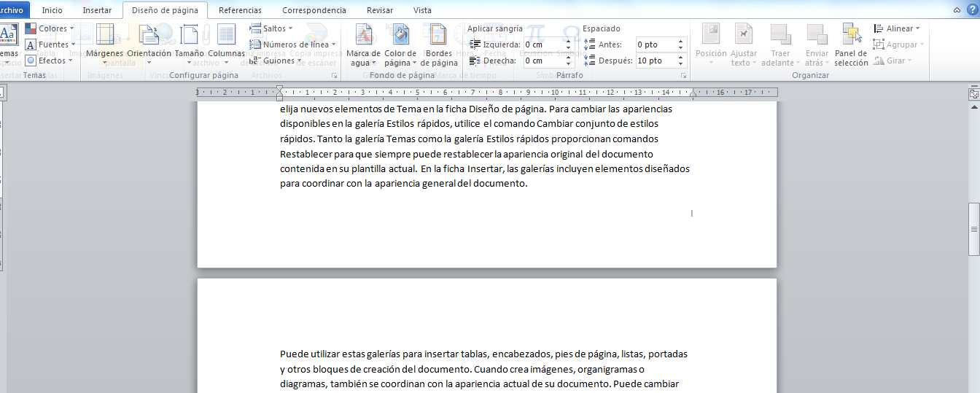Open Bordes de página dialog

(439, 44)
